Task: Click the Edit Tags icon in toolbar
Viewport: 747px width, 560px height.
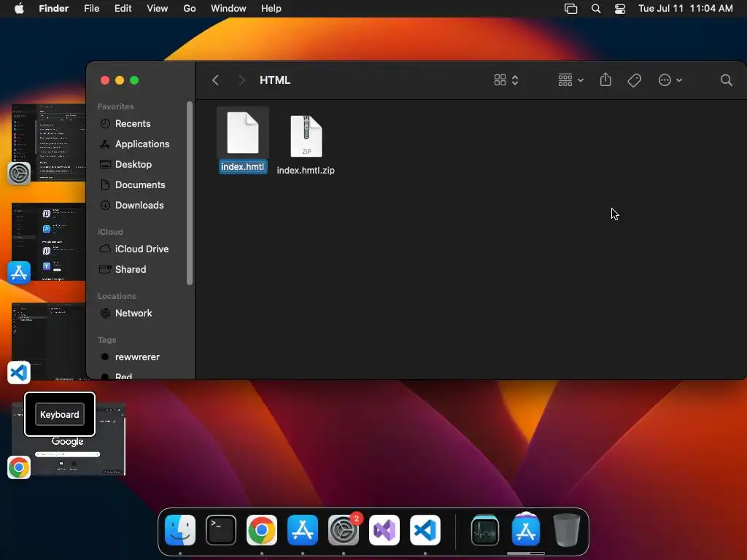Action: [634, 80]
